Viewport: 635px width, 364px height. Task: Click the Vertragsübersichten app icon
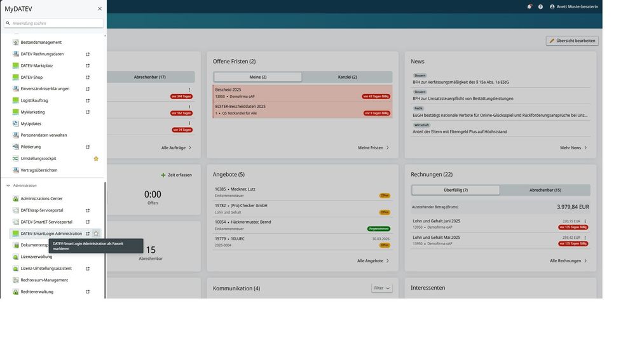coord(15,170)
